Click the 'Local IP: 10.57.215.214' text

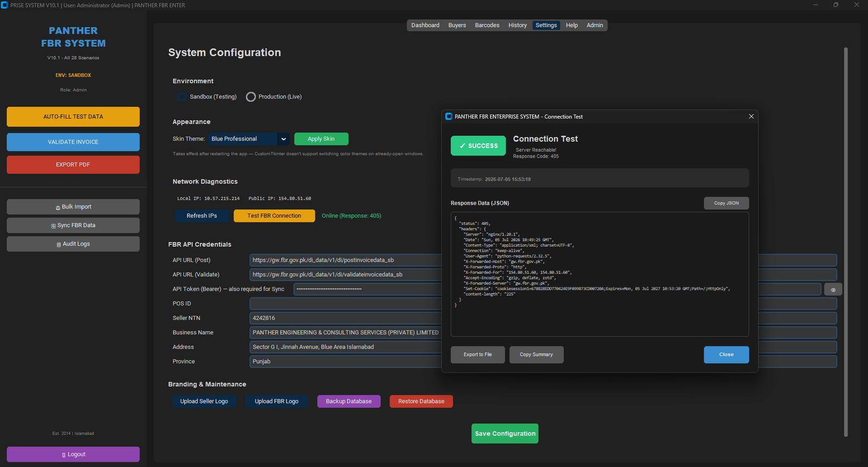coord(208,199)
